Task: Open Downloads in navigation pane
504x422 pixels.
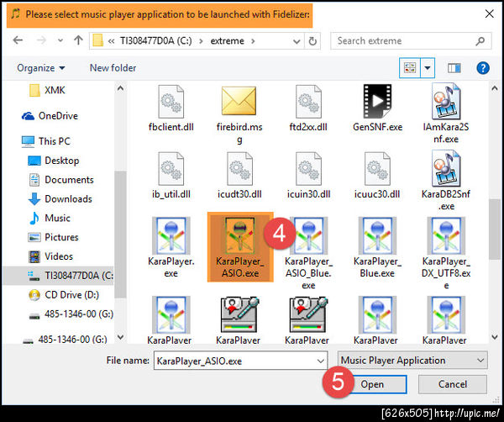Action: click(x=60, y=199)
